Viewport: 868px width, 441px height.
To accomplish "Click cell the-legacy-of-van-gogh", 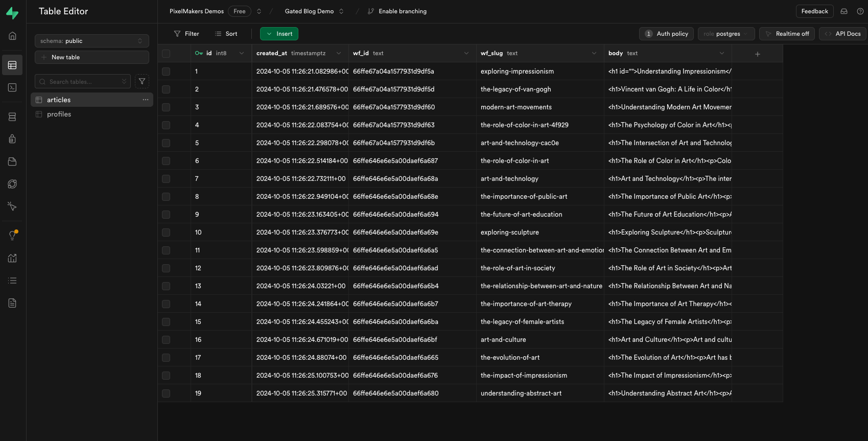I will [x=540, y=89].
